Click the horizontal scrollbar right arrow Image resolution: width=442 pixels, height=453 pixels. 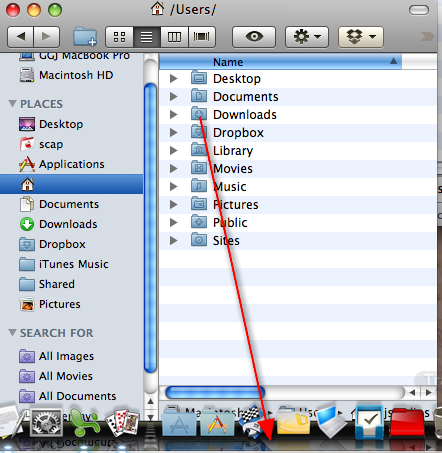(429, 392)
